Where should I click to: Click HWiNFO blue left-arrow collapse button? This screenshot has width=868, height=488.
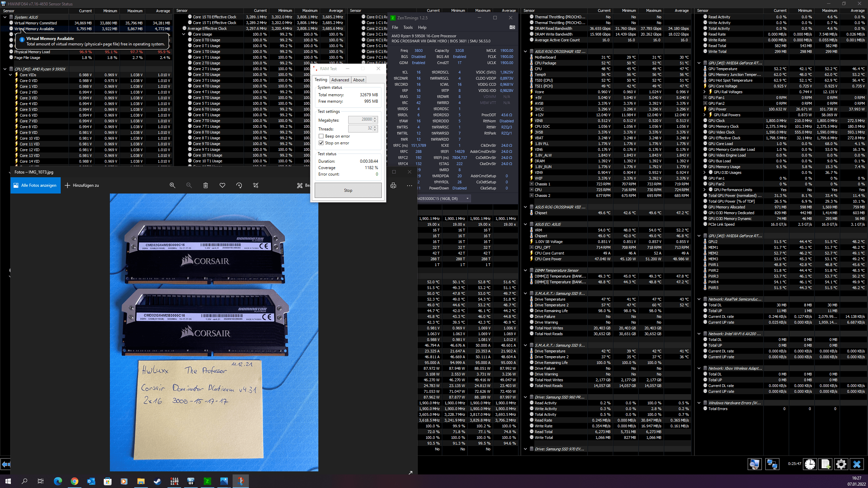pos(5,464)
